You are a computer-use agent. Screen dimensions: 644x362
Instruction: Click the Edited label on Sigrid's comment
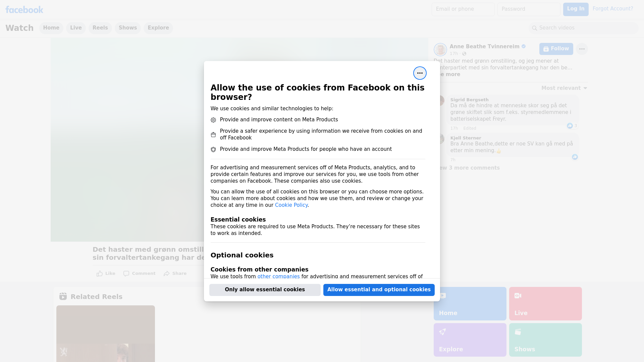(x=470, y=128)
